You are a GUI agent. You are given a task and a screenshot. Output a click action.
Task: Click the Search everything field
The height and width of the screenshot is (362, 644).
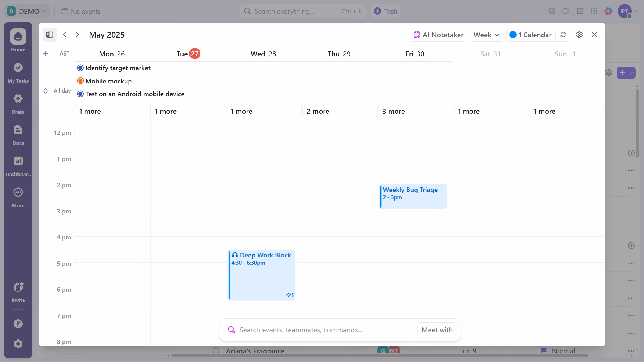coord(303,11)
